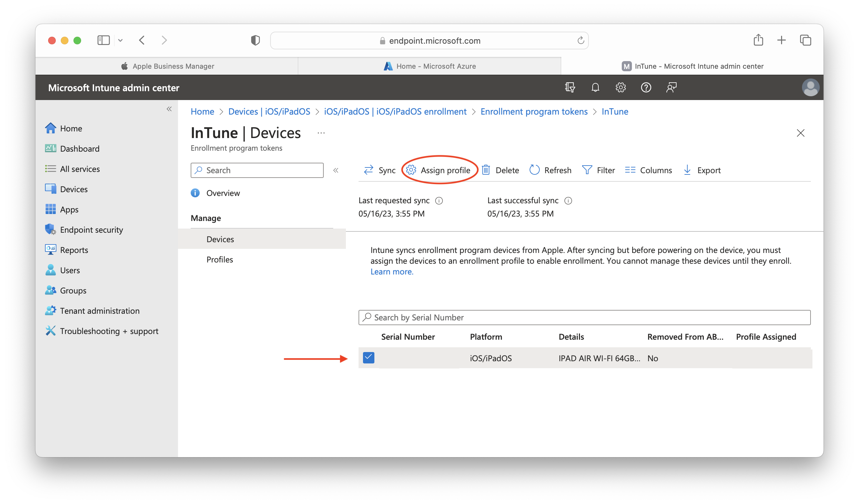The height and width of the screenshot is (504, 859).
Task: Open the Columns selector
Action: [648, 170]
